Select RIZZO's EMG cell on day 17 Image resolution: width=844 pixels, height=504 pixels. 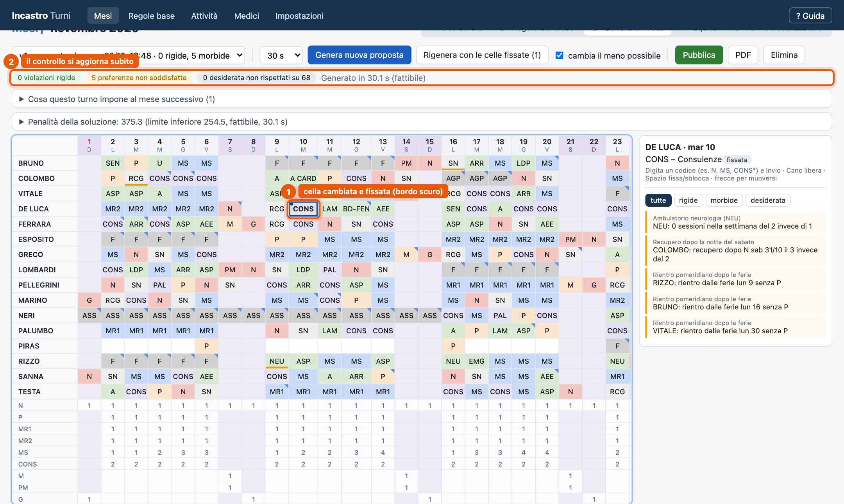[x=476, y=361]
